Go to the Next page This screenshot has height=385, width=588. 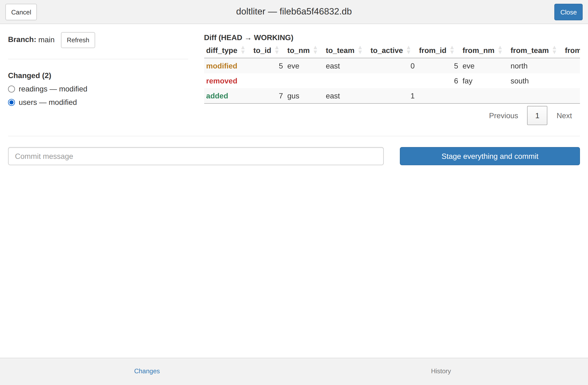564,115
